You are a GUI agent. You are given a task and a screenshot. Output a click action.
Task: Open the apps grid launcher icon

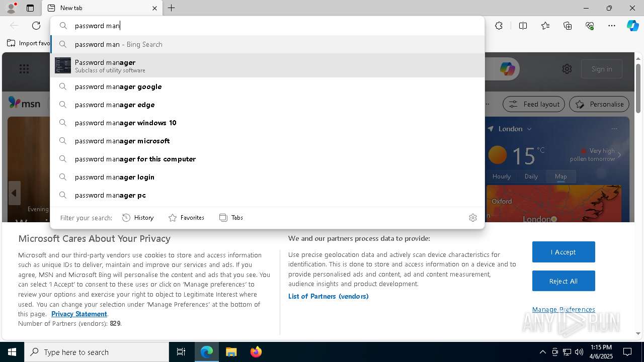tap(24, 69)
